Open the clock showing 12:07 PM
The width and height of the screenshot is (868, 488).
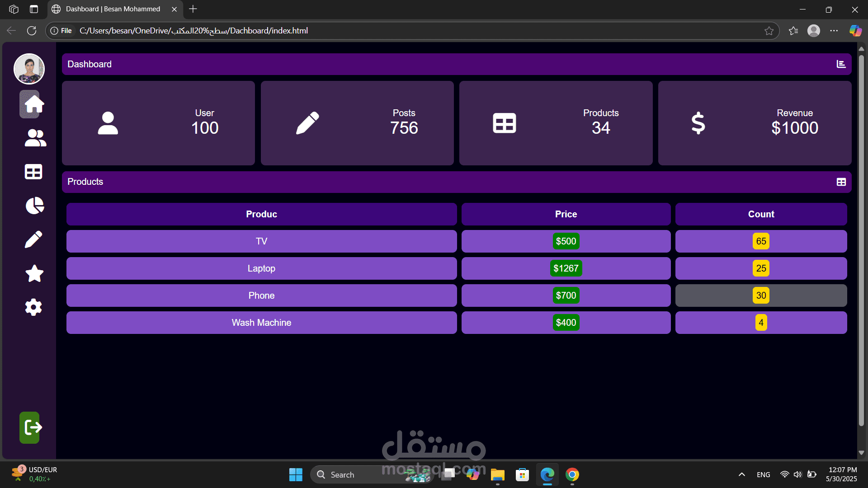pyautogui.click(x=841, y=474)
